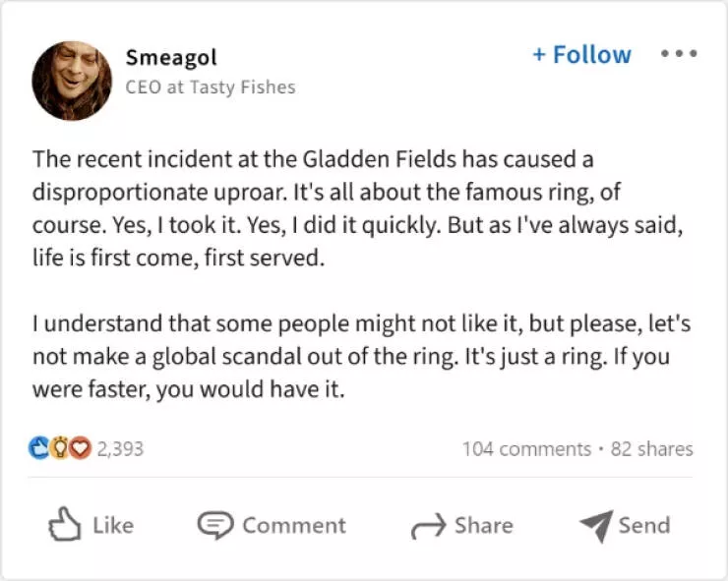Open the three-dot post options menu
Viewport: 728px width, 581px height.
coord(679,54)
